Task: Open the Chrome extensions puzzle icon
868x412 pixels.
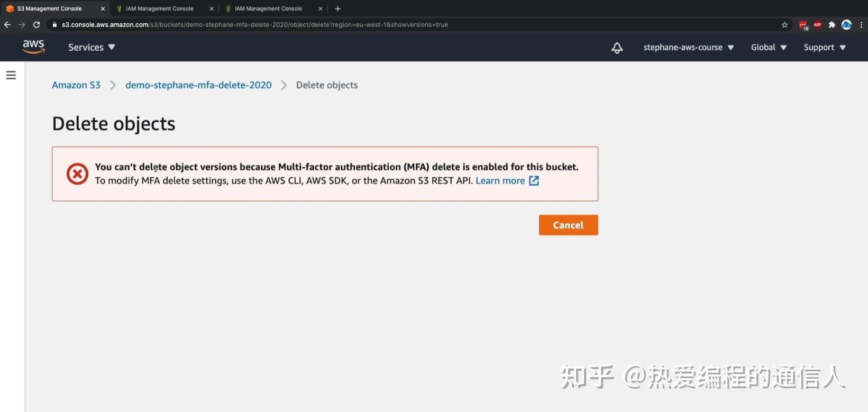Action: 832,24
